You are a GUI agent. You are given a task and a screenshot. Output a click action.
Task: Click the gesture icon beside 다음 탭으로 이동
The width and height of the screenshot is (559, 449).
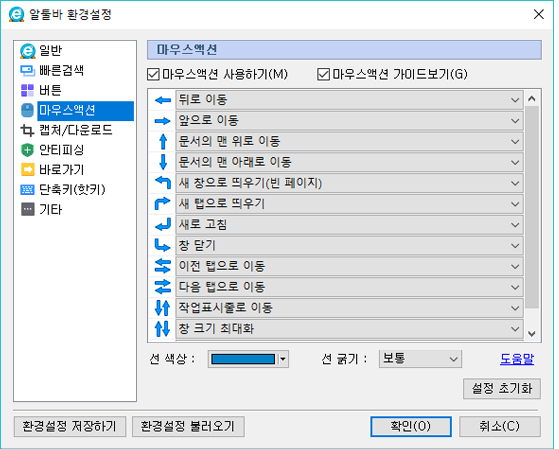point(163,287)
